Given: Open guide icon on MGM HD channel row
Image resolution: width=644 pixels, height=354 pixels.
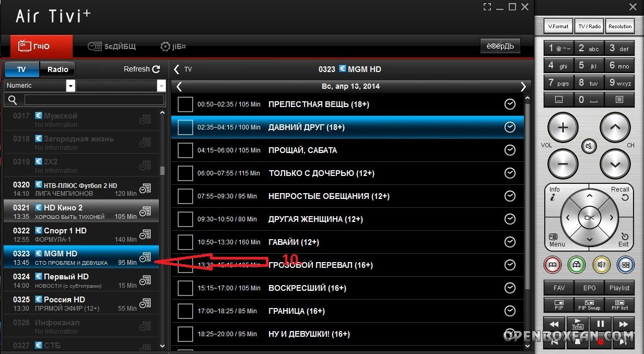Looking at the screenshot, I should click(145, 257).
